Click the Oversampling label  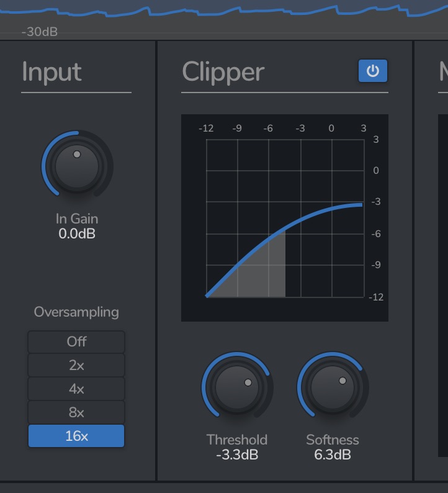tap(76, 312)
